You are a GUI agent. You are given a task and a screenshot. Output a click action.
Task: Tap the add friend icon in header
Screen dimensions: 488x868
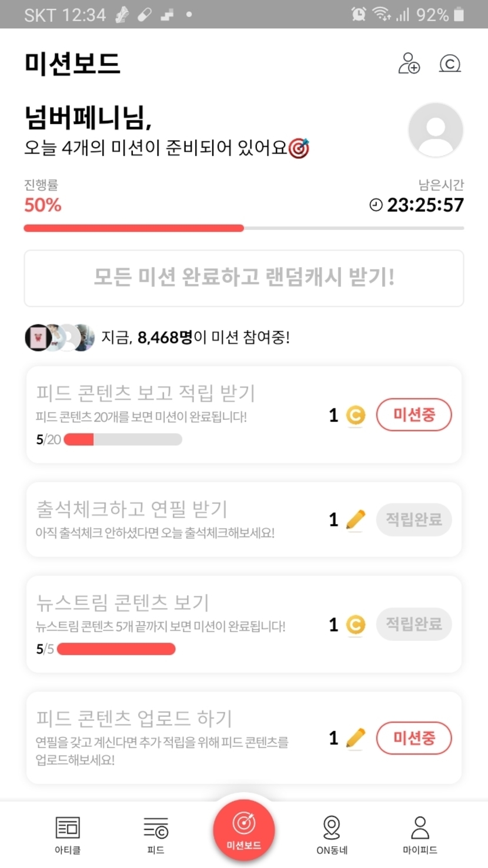tap(409, 64)
